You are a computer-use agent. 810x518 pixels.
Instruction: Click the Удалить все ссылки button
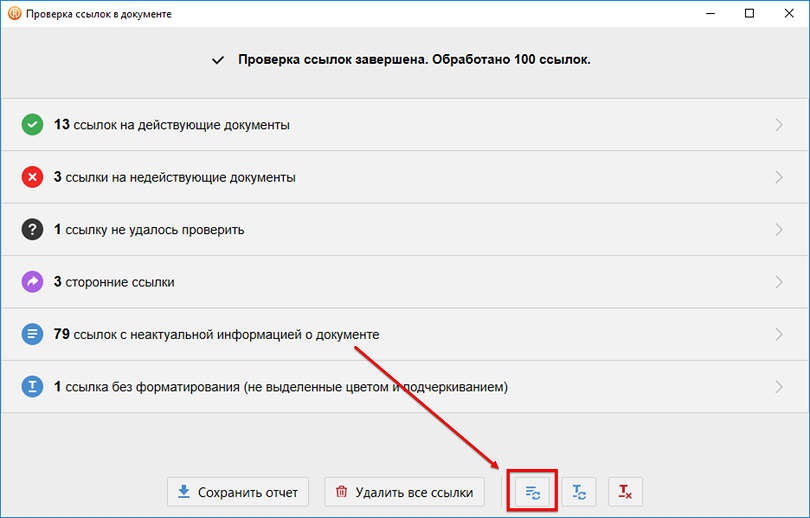click(x=405, y=492)
